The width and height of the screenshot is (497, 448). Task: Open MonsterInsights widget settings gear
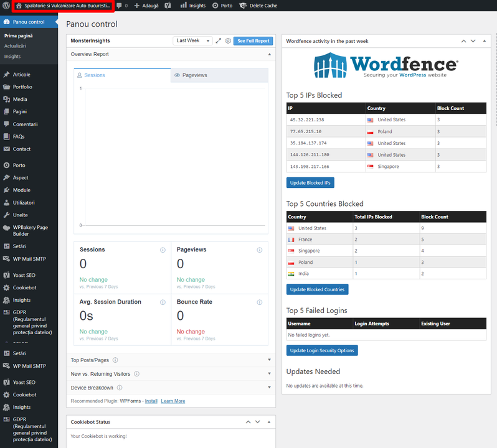[x=228, y=41]
